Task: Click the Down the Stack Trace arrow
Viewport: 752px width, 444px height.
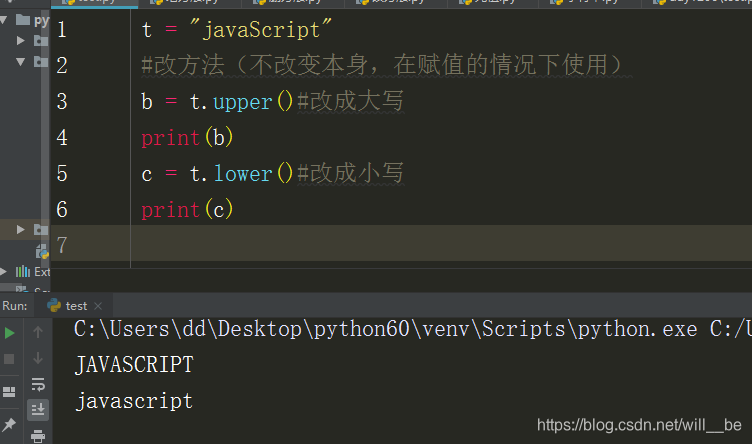Action: coord(38,358)
